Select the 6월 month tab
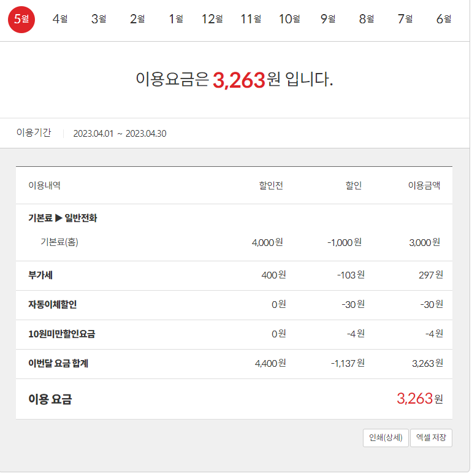Image resolution: width=472 pixels, height=476 pixels. pyautogui.click(x=443, y=19)
